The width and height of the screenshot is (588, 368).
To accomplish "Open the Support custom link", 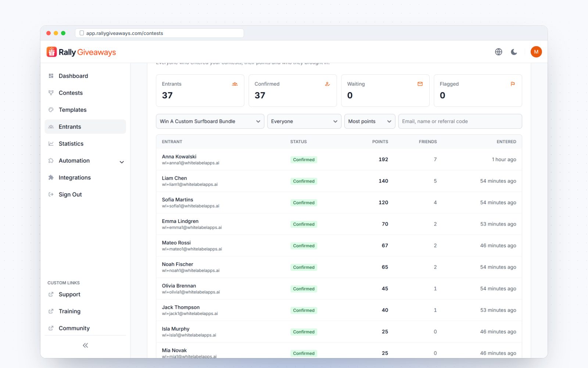I will point(85,294).
